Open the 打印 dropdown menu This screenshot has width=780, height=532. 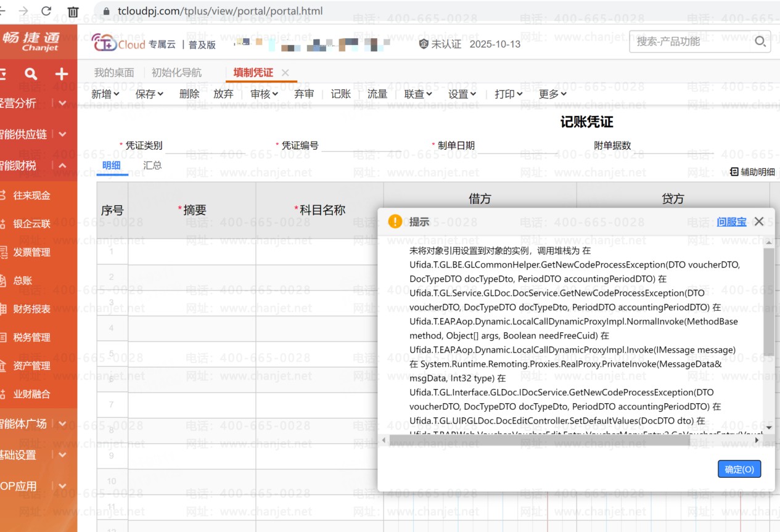[508, 94]
